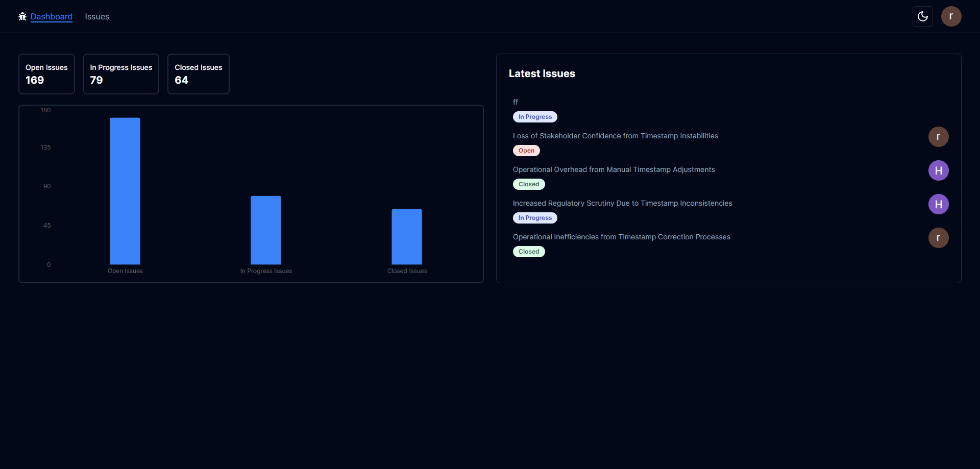Open Operational Inefficiencies from Timestamp Correction issue
The height and width of the screenshot is (469, 980).
pyautogui.click(x=621, y=237)
